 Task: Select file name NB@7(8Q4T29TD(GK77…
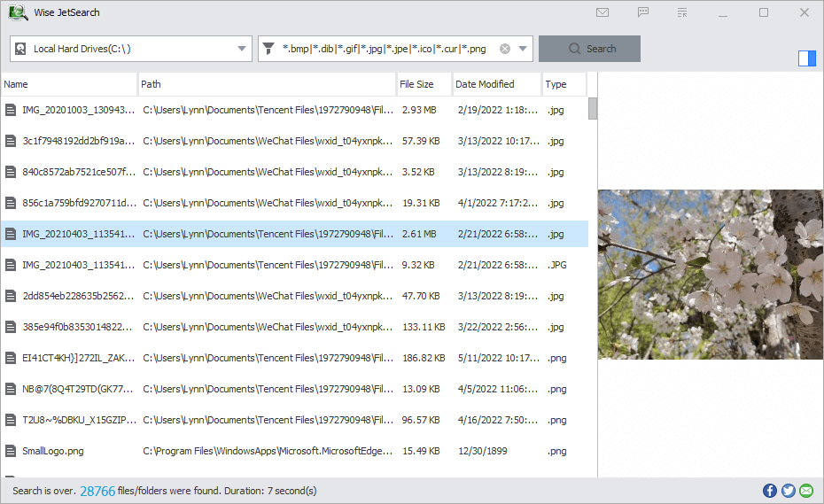pyautogui.click(x=78, y=389)
